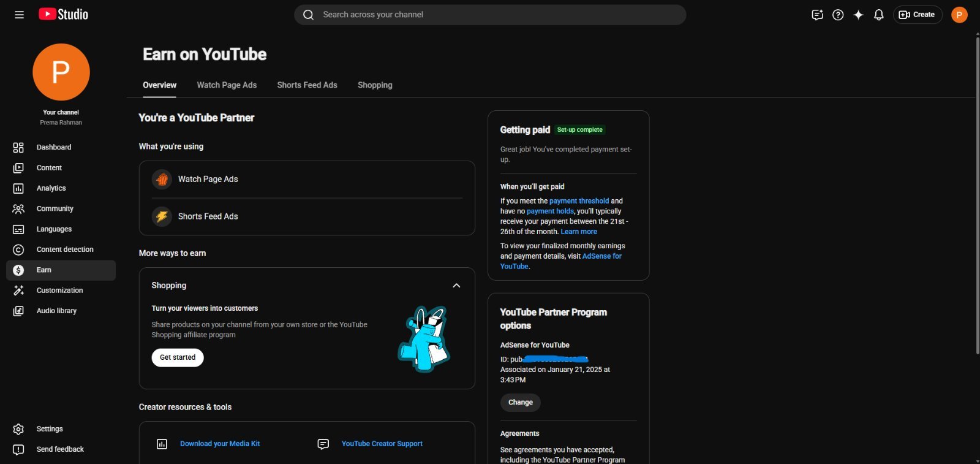Click the Shorts Feed Ads lightning icon
The width and height of the screenshot is (980, 464).
162,216
